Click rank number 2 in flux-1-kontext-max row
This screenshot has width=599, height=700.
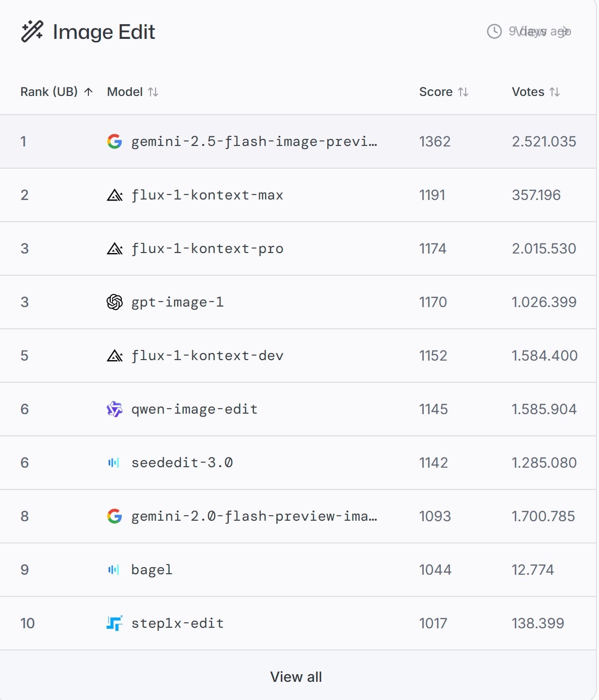[x=24, y=195]
